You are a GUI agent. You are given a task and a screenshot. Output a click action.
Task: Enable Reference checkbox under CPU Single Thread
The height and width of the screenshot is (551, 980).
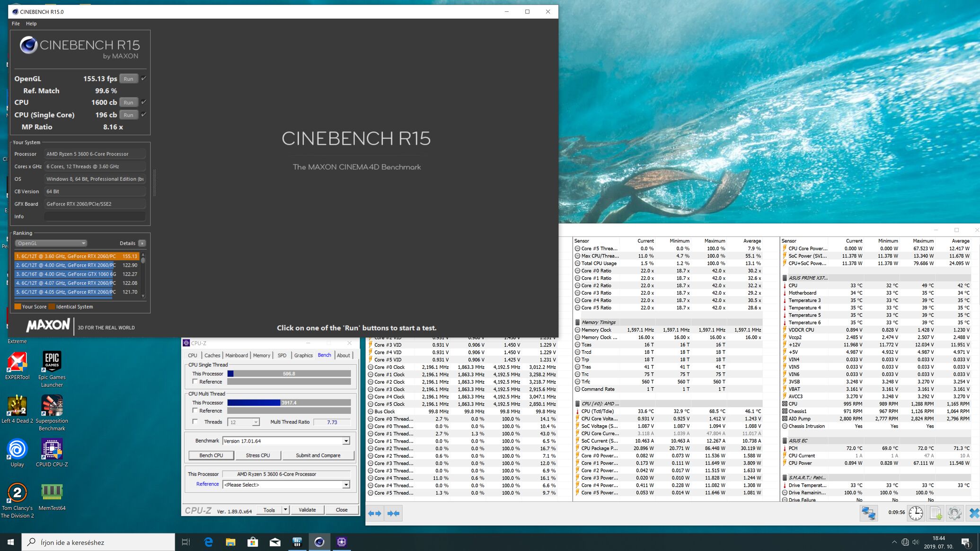[x=195, y=382]
